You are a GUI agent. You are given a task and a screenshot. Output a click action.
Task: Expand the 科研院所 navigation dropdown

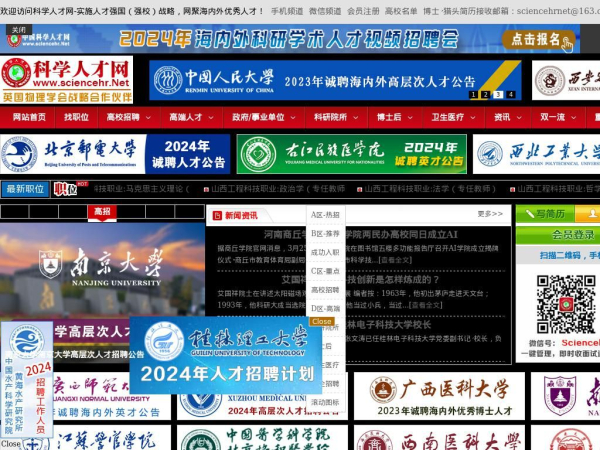click(x=336, y=117)
